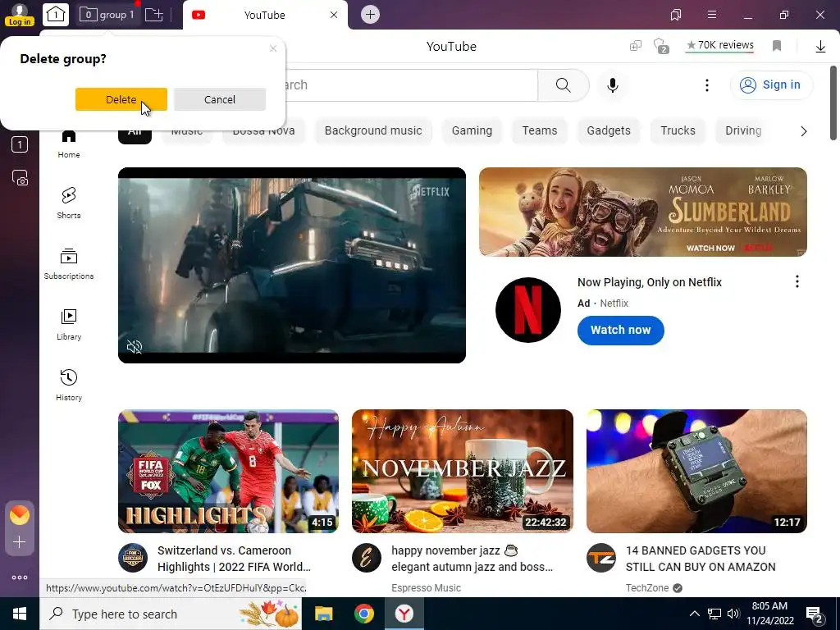Open sidebar screenshot tool icon
This screenshot has height=630, width=840.
(20, 177)
